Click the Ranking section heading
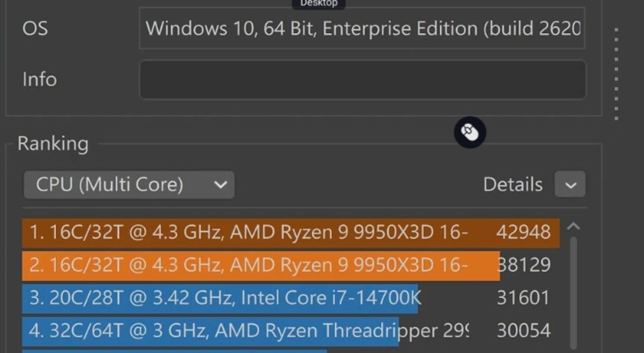The height and width of the screenshot is (353, 644). point(53,144)
